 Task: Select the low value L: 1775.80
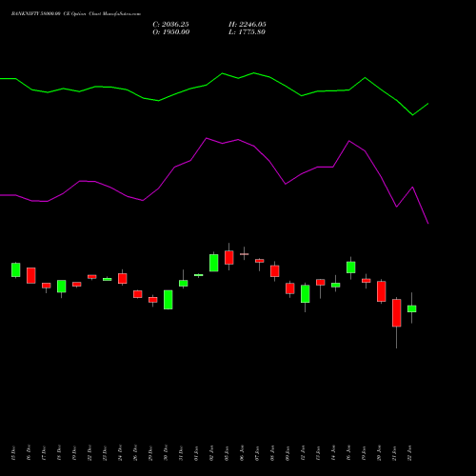coord(247,32)
